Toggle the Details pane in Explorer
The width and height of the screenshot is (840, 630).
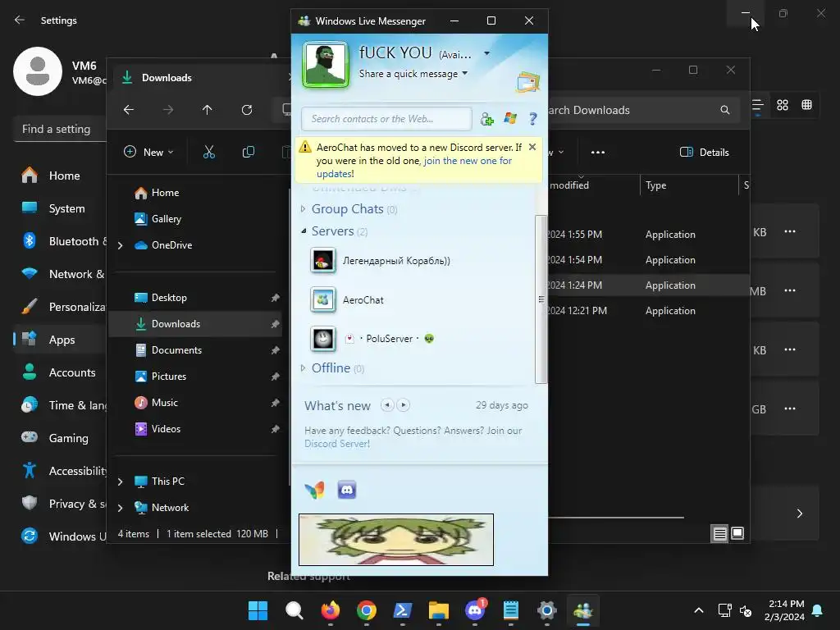tap(704, 152)
